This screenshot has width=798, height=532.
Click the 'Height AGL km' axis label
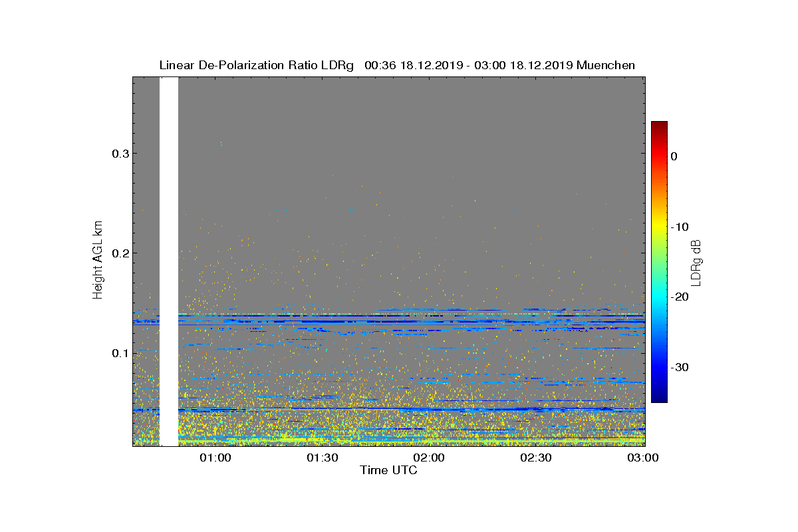[x=98, y=259]
